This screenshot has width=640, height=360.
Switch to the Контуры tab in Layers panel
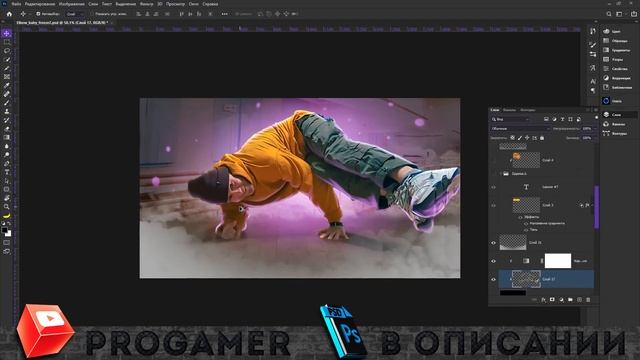(x=527, y=110)
